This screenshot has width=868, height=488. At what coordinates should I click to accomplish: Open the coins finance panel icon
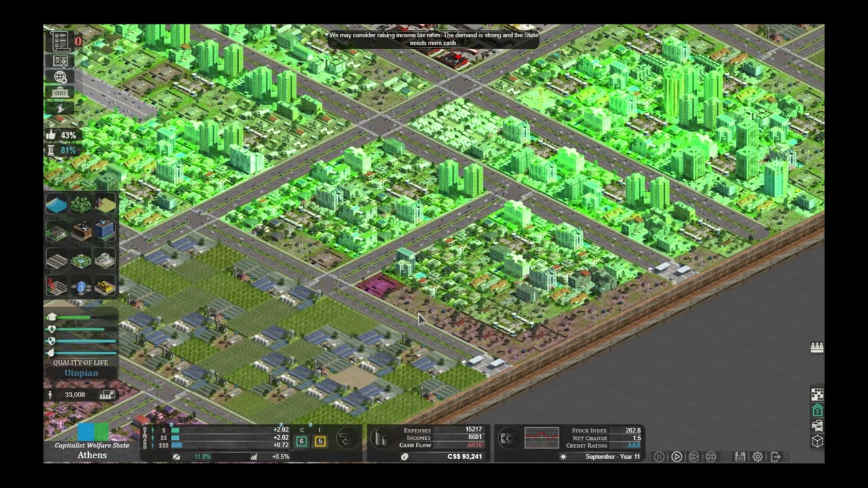click(x=381, y=439)
